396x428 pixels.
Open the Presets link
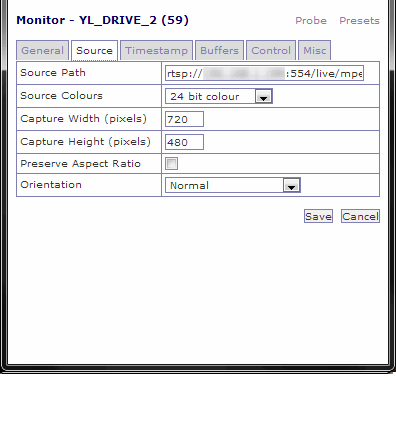359,21
